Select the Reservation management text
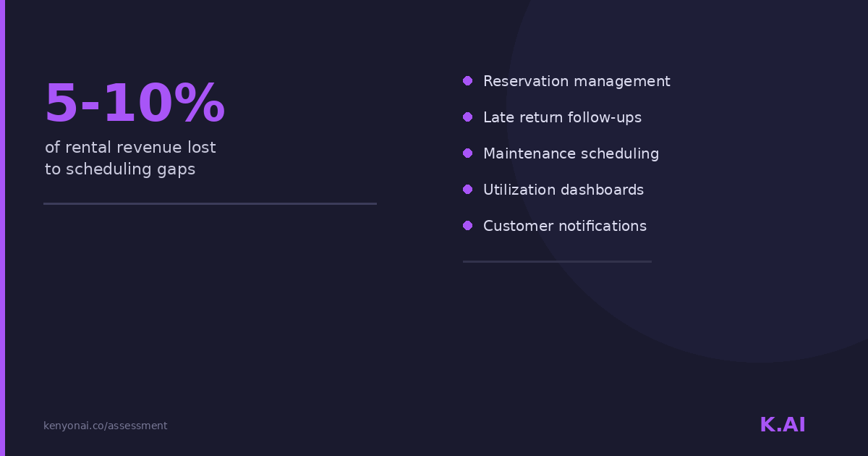The image size is (868, 456). 576,81
